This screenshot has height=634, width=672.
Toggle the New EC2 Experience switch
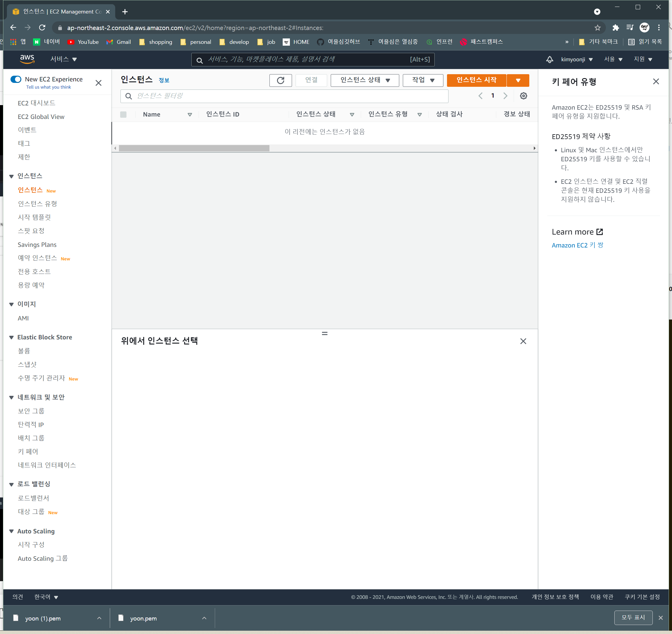16,79
